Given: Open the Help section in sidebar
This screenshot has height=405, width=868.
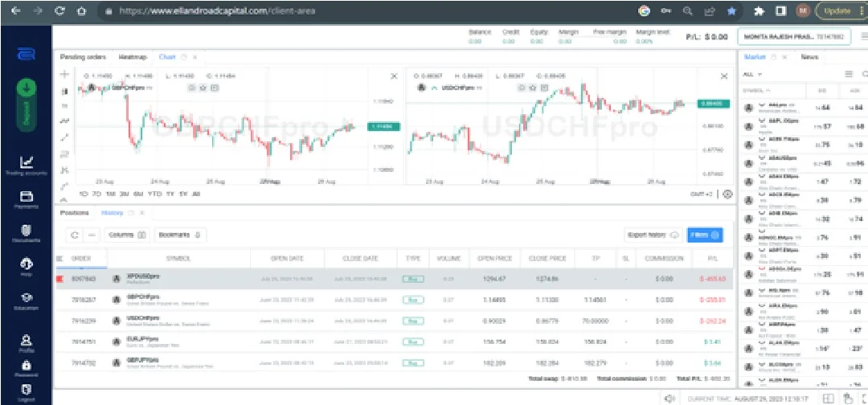Looking at the screenshot, I should (x=26, y=268).
